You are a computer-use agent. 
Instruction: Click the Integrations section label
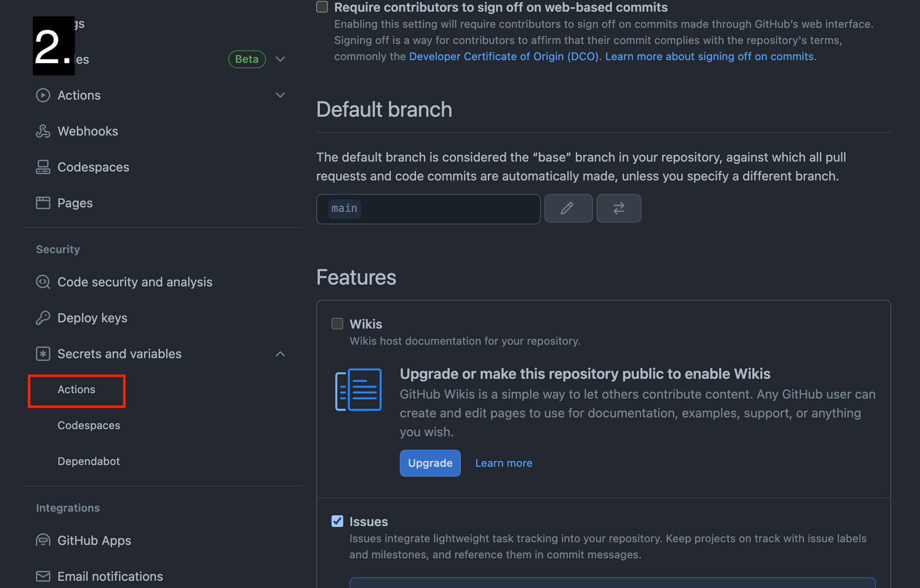[68, 508]
